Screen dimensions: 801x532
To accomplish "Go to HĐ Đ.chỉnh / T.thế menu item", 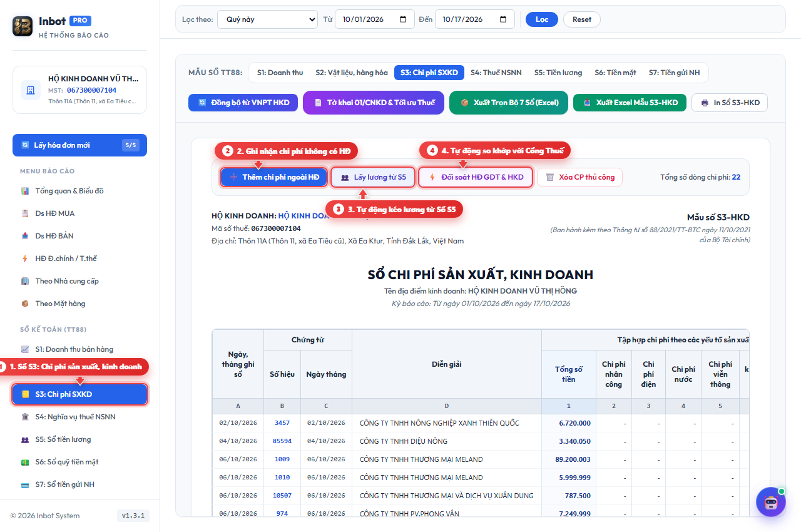I will coord(79,258).
